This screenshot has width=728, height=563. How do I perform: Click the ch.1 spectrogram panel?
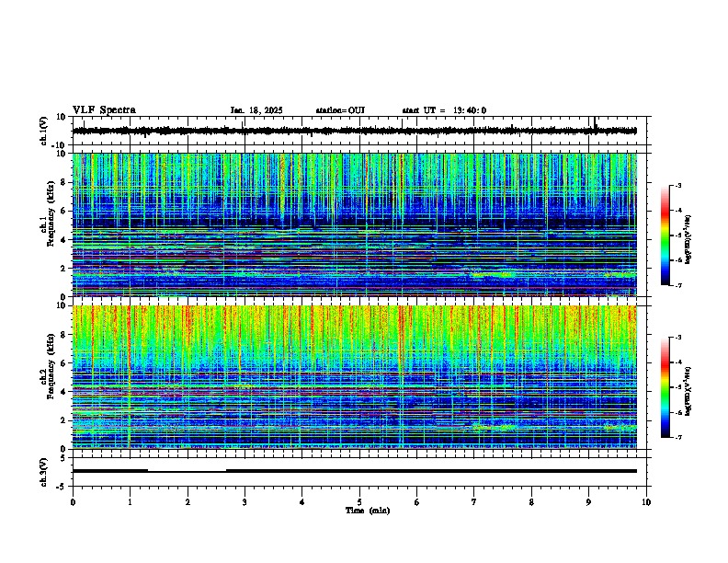(355, 224)
